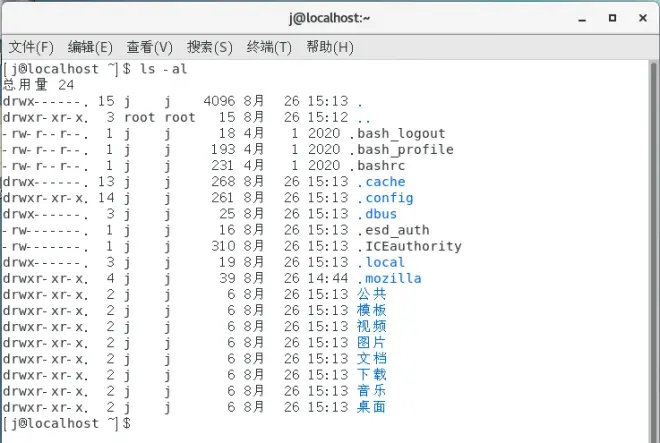
Task: Click the .mozilla directory name
Action: (x=389, y=278)
